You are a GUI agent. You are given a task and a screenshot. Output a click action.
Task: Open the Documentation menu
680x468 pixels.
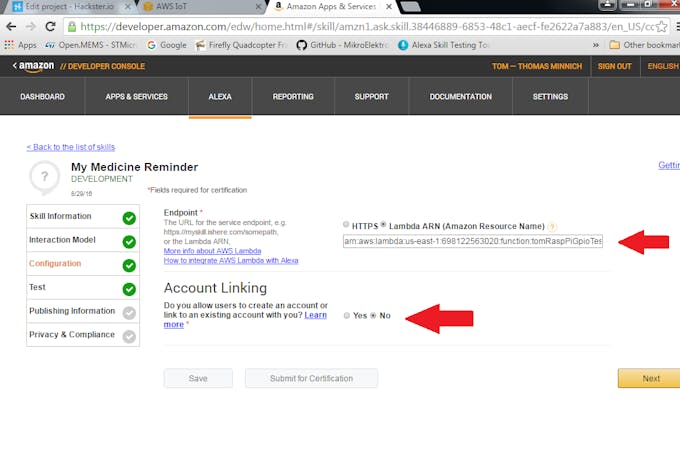pos(461,97)
